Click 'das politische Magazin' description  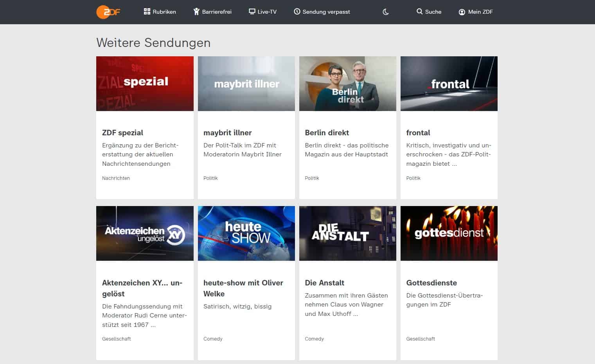click(x=347, y=150)
